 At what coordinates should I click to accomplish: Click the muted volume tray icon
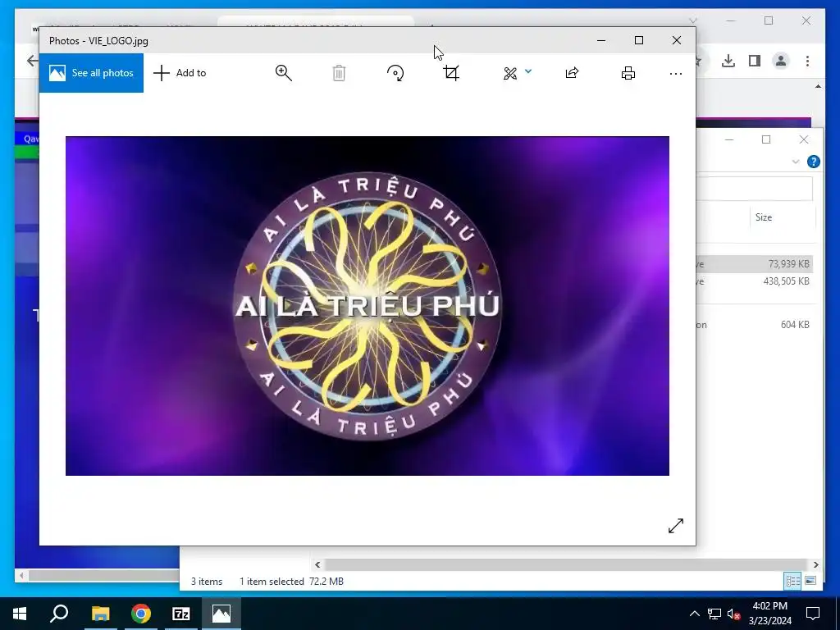(734, 614)
